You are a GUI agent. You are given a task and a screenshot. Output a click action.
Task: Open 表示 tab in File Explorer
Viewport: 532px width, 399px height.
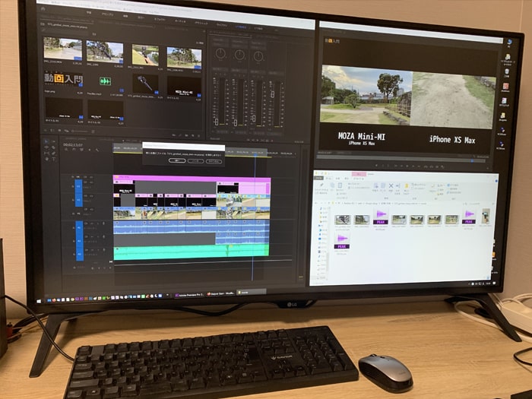347,179
